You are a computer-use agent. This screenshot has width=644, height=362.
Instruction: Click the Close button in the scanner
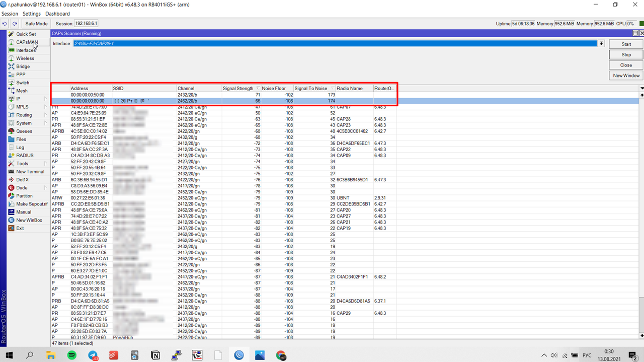point(626,65)
